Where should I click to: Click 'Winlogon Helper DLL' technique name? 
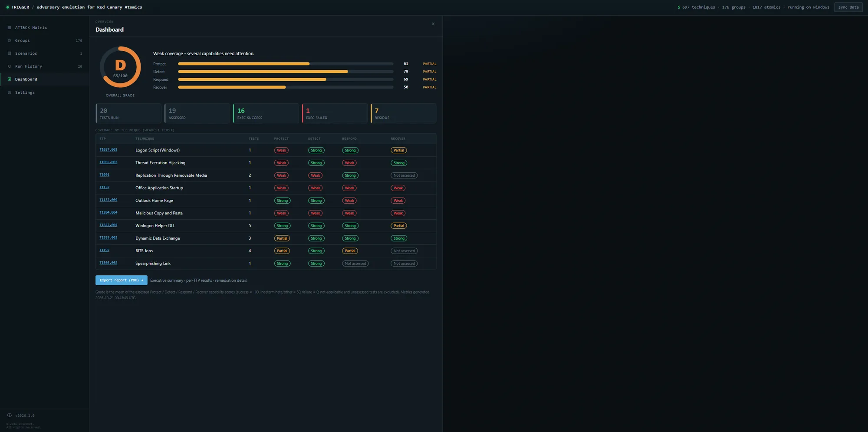(x=155, y=226)
